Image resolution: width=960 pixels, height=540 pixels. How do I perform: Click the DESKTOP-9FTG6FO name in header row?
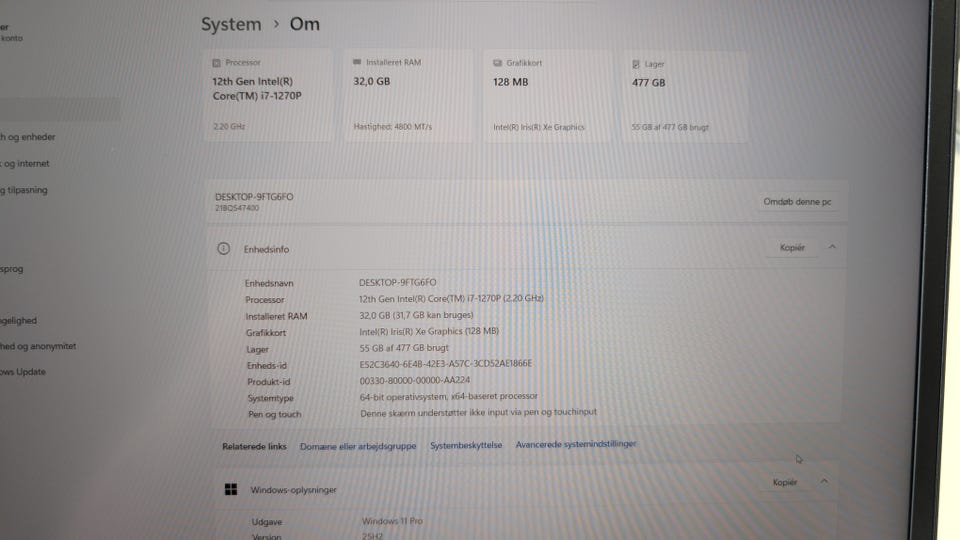tap(254, 197)
